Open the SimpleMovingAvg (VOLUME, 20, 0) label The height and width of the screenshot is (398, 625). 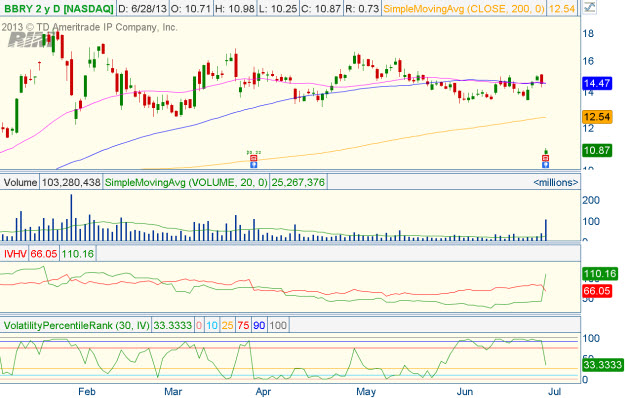tap(186, 182)
